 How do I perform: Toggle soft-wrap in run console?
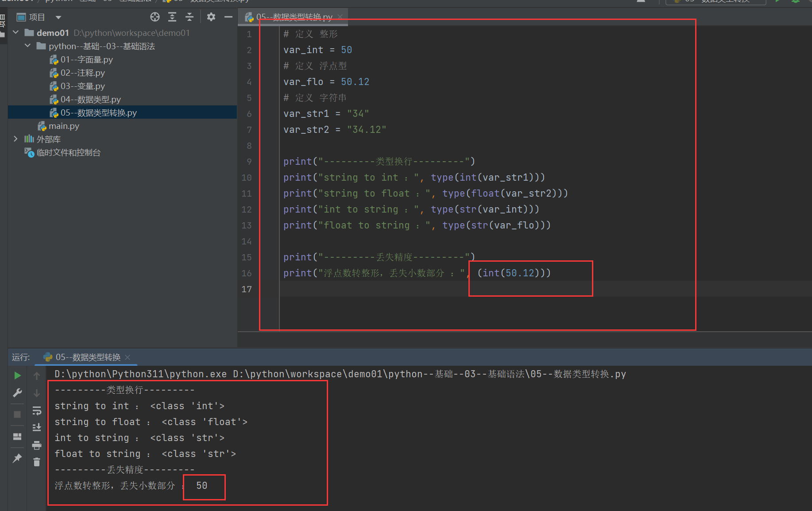tap(37, 411)
